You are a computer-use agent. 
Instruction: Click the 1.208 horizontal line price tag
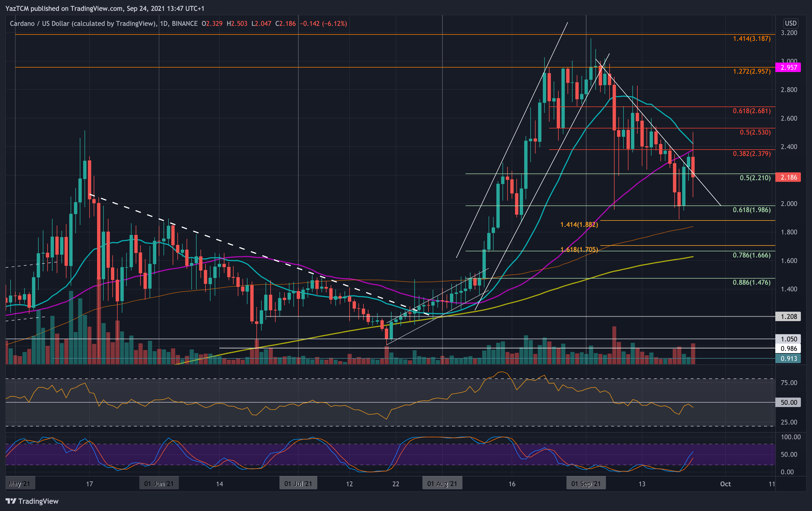coord(788,316)
